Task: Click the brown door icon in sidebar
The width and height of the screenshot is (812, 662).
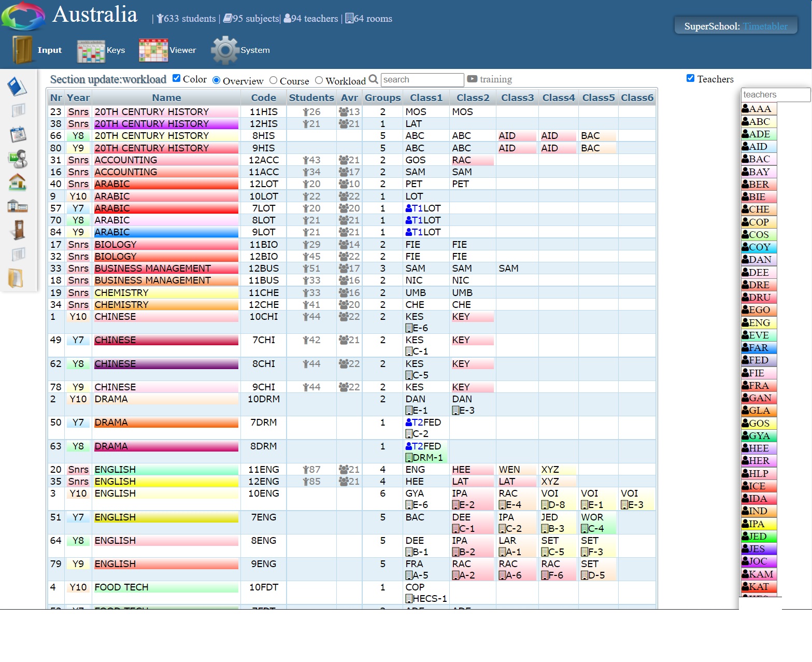Action: (x=19, y=230)
